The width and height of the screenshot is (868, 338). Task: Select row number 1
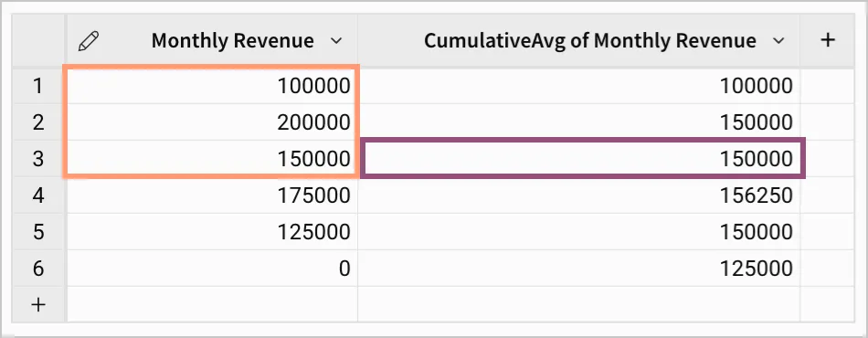[37, 86]
